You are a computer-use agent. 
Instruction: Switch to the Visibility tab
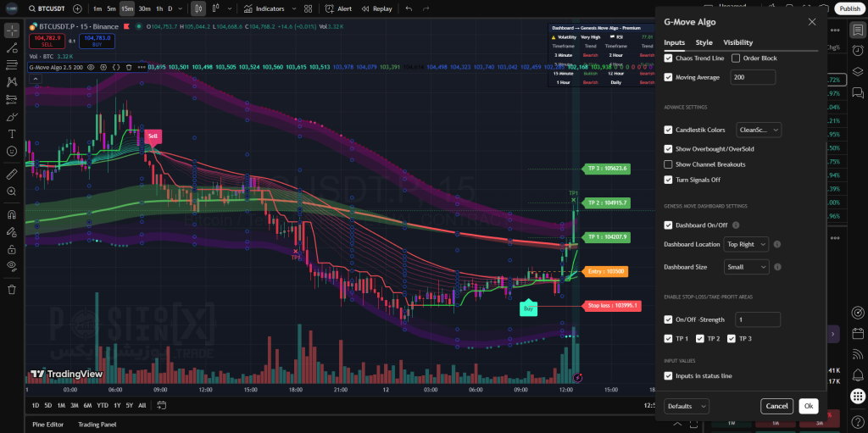[x=738, y=42]
